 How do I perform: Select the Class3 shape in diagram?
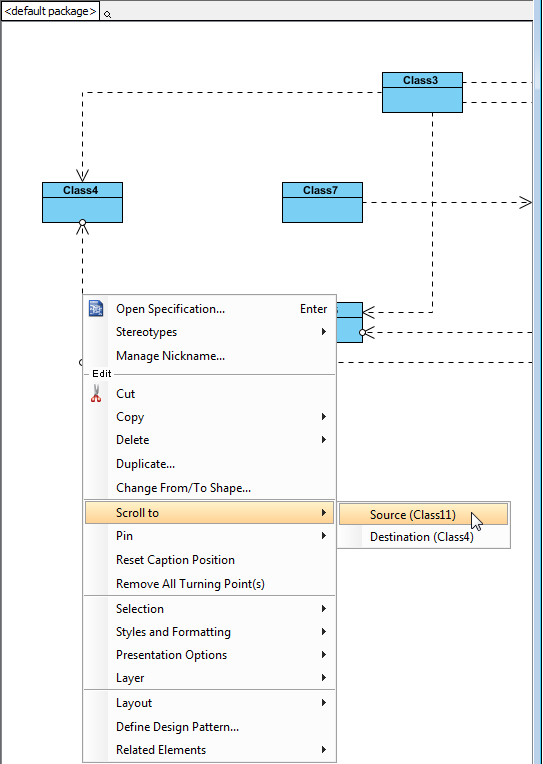pyautogui.click(x=422, y=93)
